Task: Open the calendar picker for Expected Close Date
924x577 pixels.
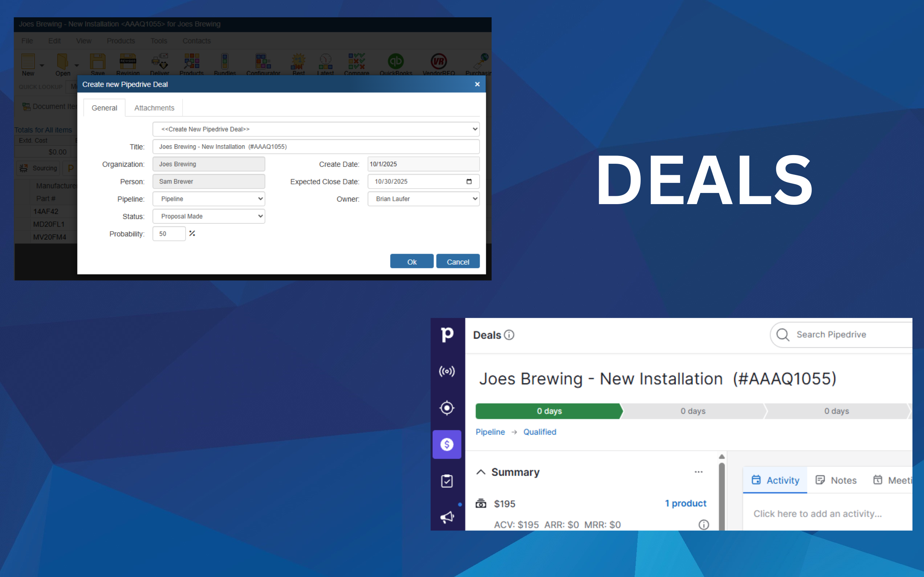Action: tap(469, 181)
